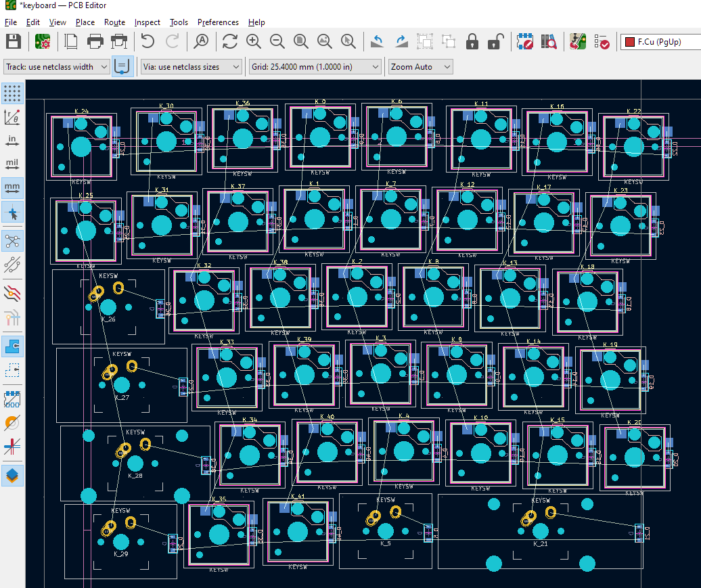Open the Tools menu
This screenshot has height=588, width=701.
click(179, 22)
